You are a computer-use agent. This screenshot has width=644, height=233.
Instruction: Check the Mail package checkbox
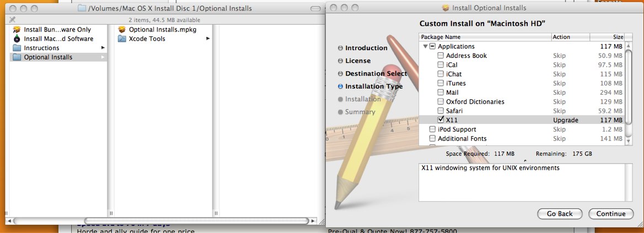pyautogui.click(x=441, y=93)
